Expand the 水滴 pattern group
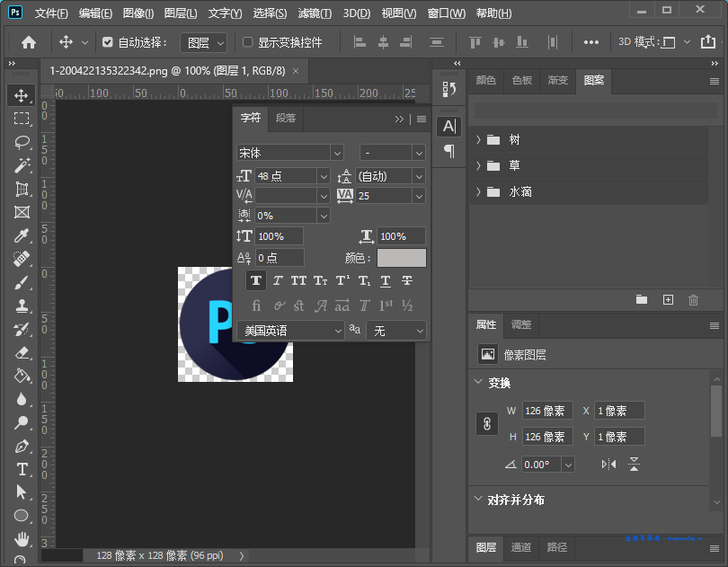The image size is (728, 567). pos(478,191)
